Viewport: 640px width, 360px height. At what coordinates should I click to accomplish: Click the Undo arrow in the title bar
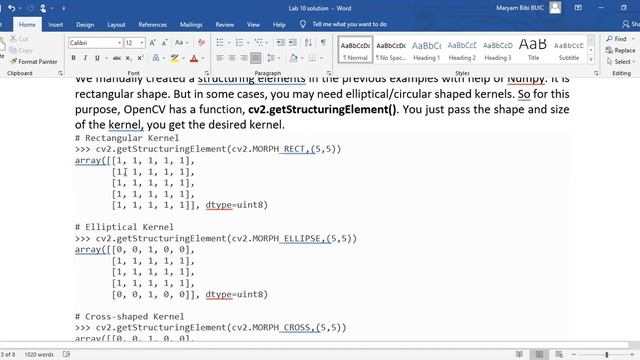[x=11, y=8]
